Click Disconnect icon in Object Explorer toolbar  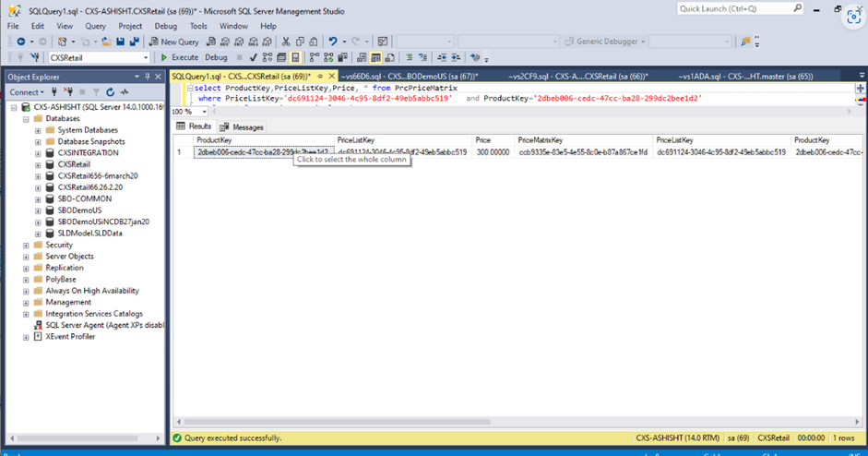click(68, 92)
